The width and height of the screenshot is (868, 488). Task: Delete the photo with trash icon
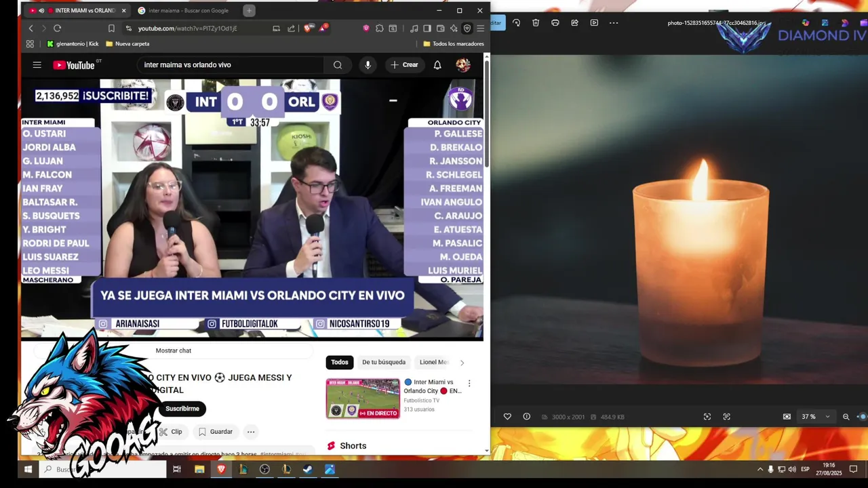(x=536, y=22)
